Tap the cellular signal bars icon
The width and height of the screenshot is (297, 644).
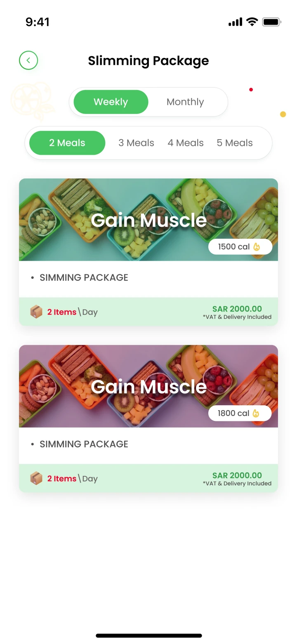tap(235, 22)
